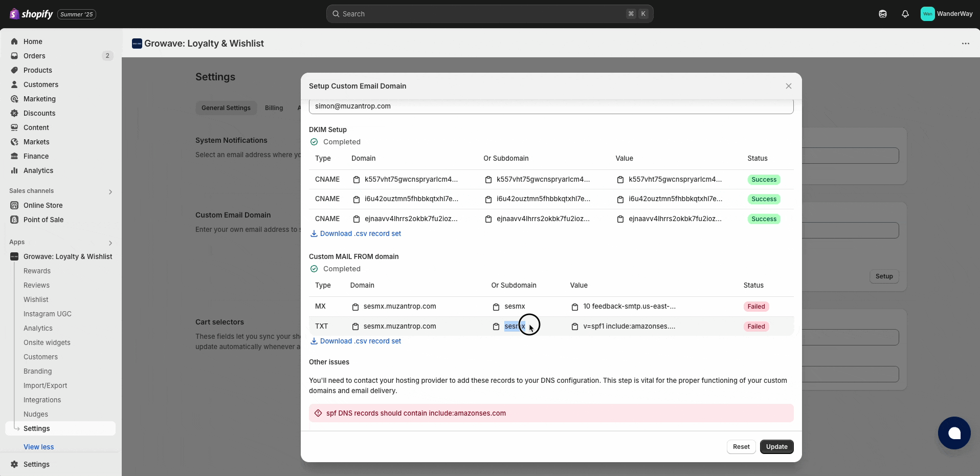Open Growave Onsite widgets page
Screen dimensions: 980x476
click(x=47, y=342)
